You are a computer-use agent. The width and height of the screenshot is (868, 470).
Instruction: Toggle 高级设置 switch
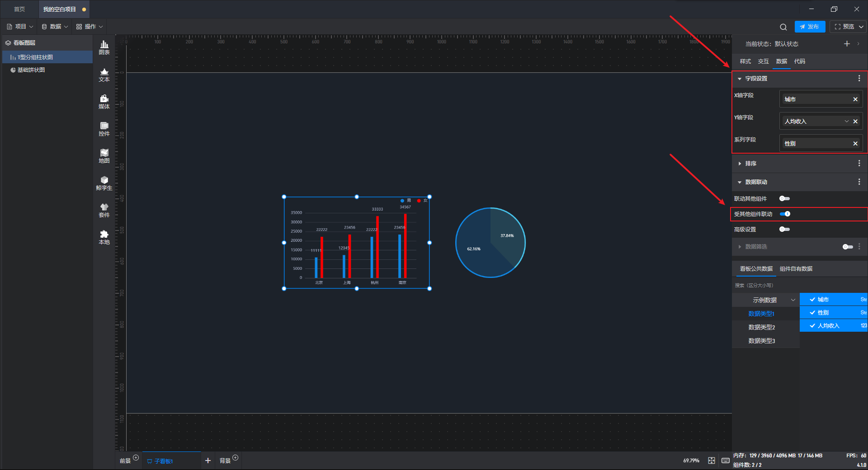(x=784, y=230)
